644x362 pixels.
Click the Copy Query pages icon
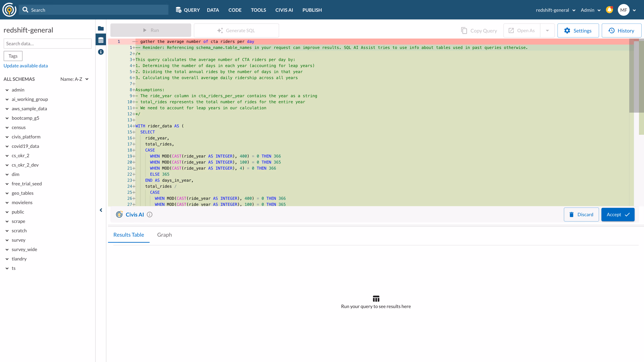coord(464,31)
